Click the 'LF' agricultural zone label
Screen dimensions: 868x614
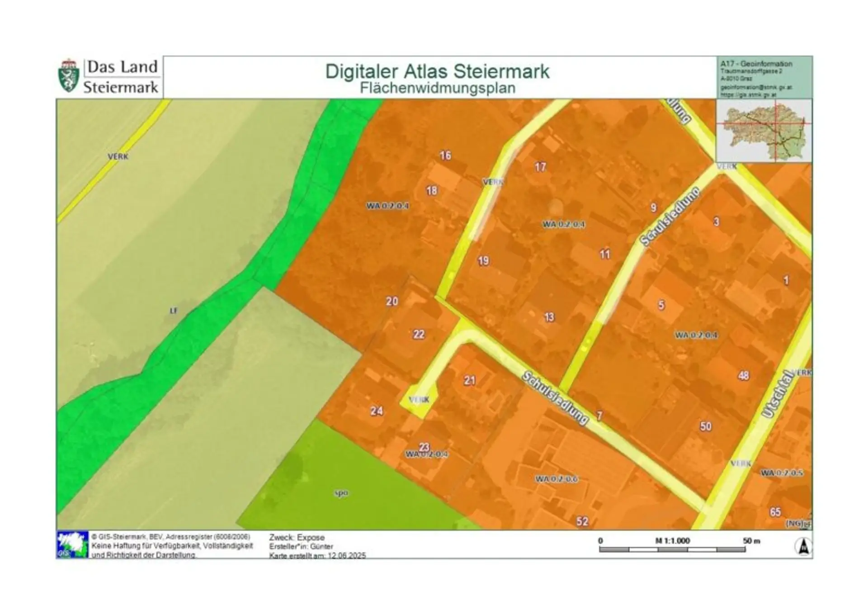tap(174, 311)
